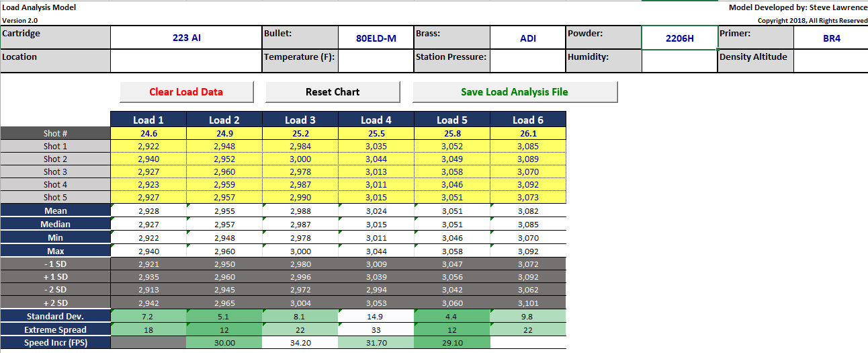
Task: Select Load 5 Extreme Spread green cell
Action: pos(452,329)
